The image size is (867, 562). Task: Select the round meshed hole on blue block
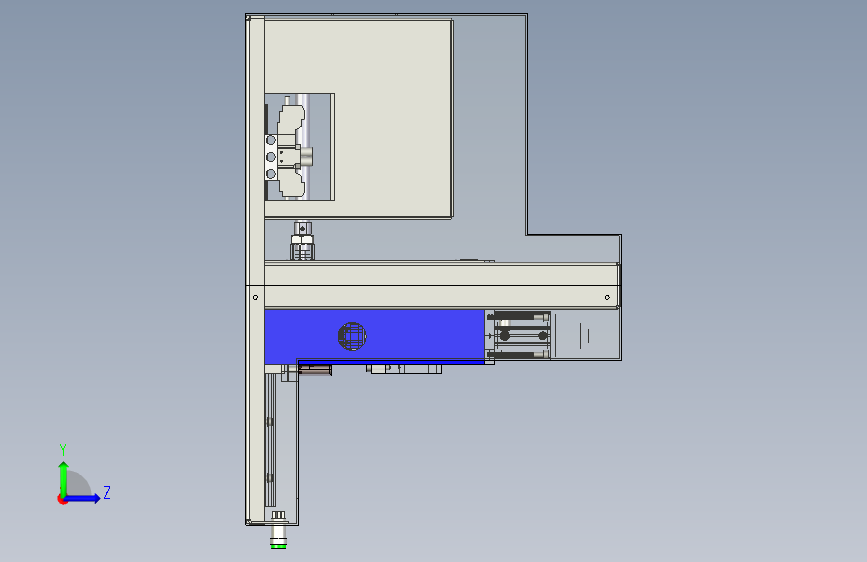[352, 336]
